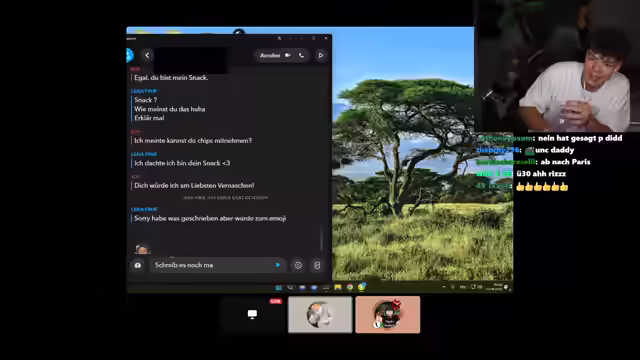This screenshot has height=360, width=640.
Task: Open Google Chrome from the taskbar
Action: (x=350, y=287)
